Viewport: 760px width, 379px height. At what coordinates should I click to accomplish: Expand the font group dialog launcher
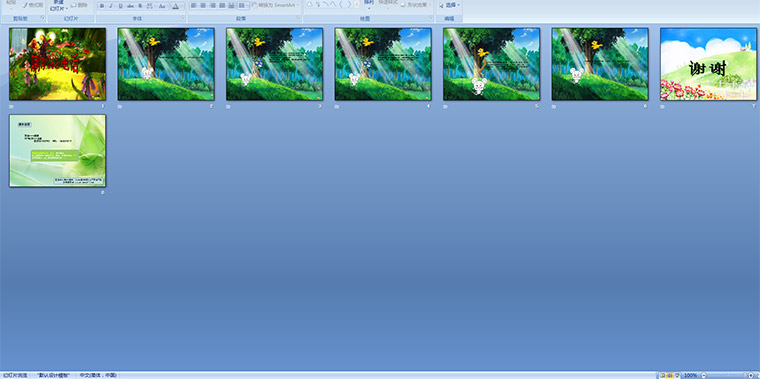pos(183,17)
